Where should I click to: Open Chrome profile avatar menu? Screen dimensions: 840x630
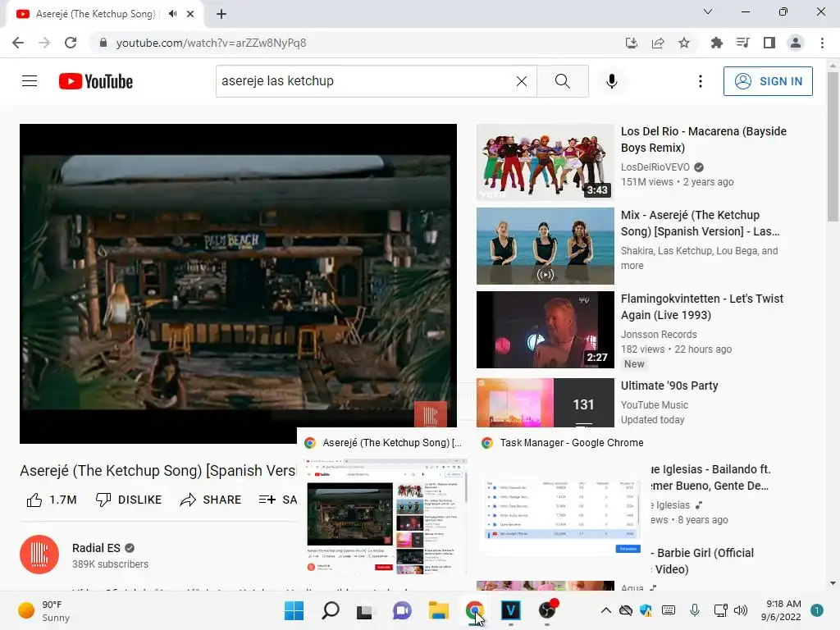[x=796, y=43]
